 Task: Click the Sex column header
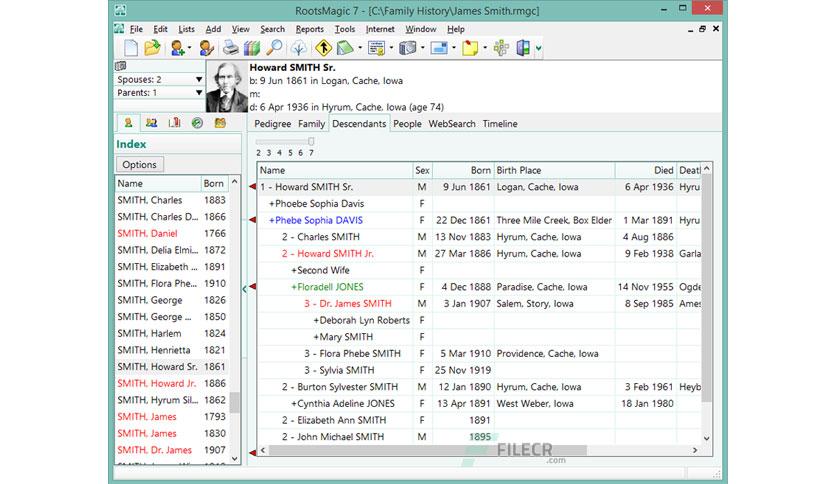[422, 171]
